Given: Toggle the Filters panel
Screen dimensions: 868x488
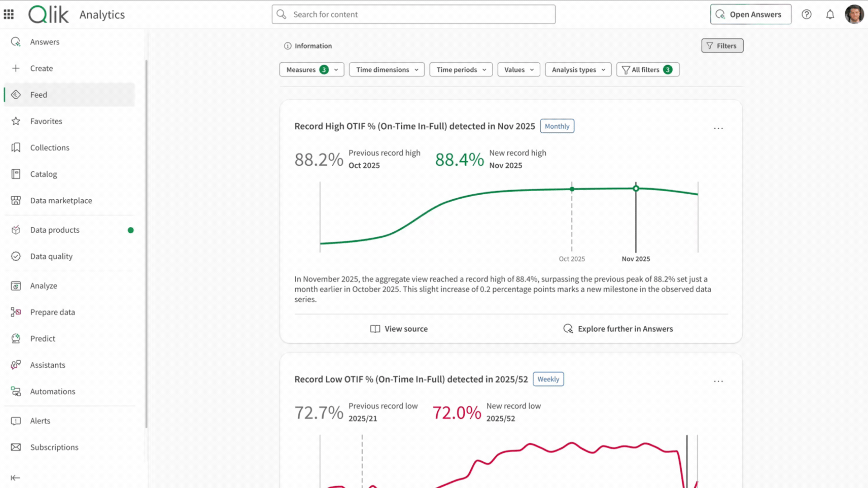Looking at the screenshot, I should 722,46.
